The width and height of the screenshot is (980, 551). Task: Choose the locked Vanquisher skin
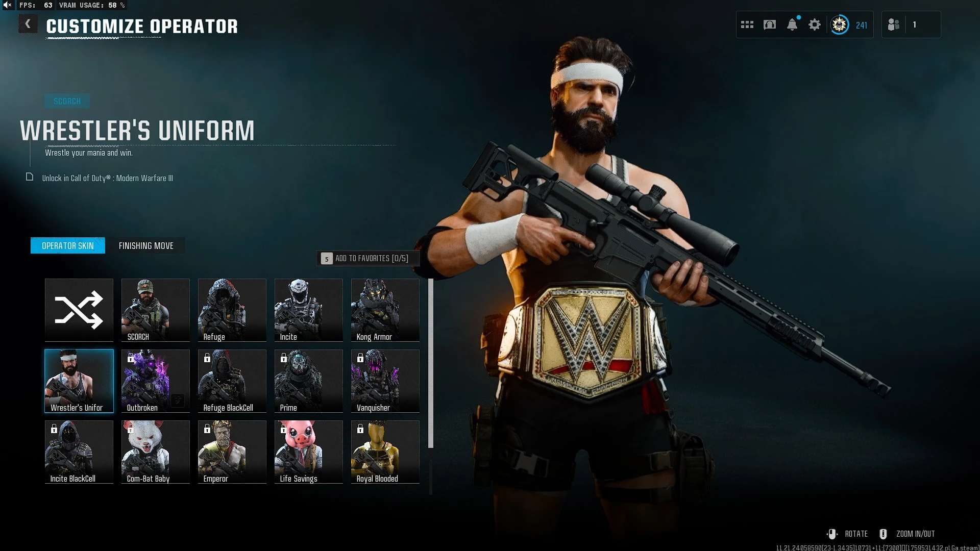click(x=385, y=381)
